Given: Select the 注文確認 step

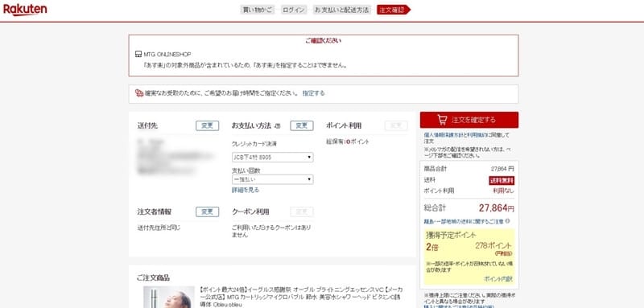Looking at the screenshot, I should coord(393,10).
